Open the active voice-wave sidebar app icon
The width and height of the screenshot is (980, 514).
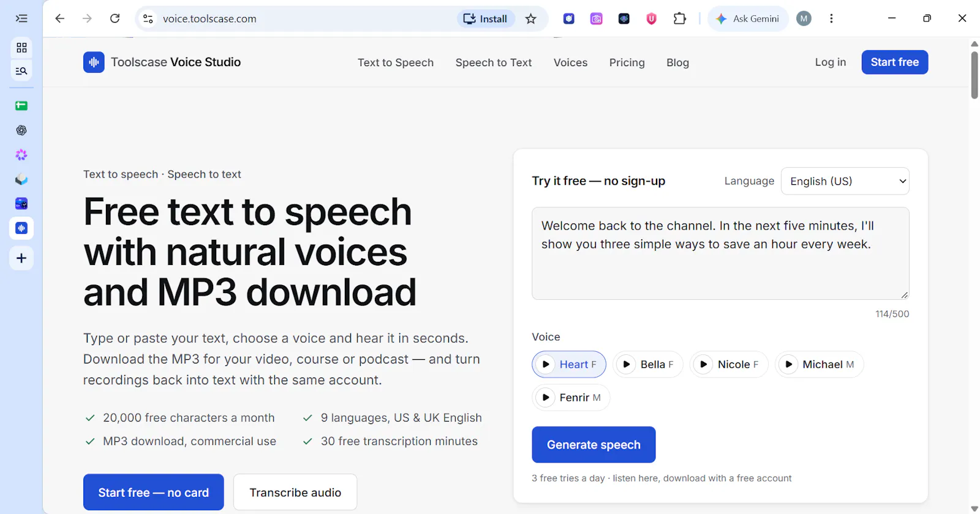pyautogui.click(x=21, y=228)
